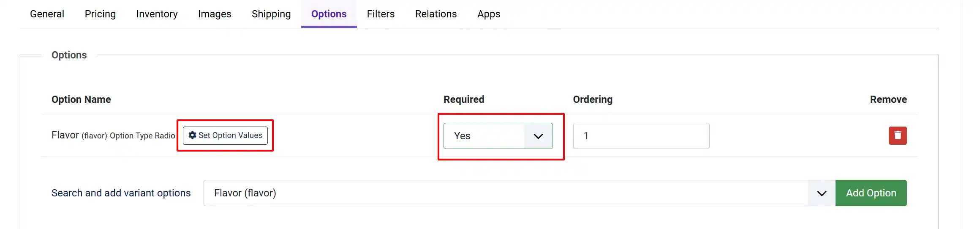The height and width of the screenshot is (229, 980).
Task: Go to the Apps tab
Action: tap(489, 14)
